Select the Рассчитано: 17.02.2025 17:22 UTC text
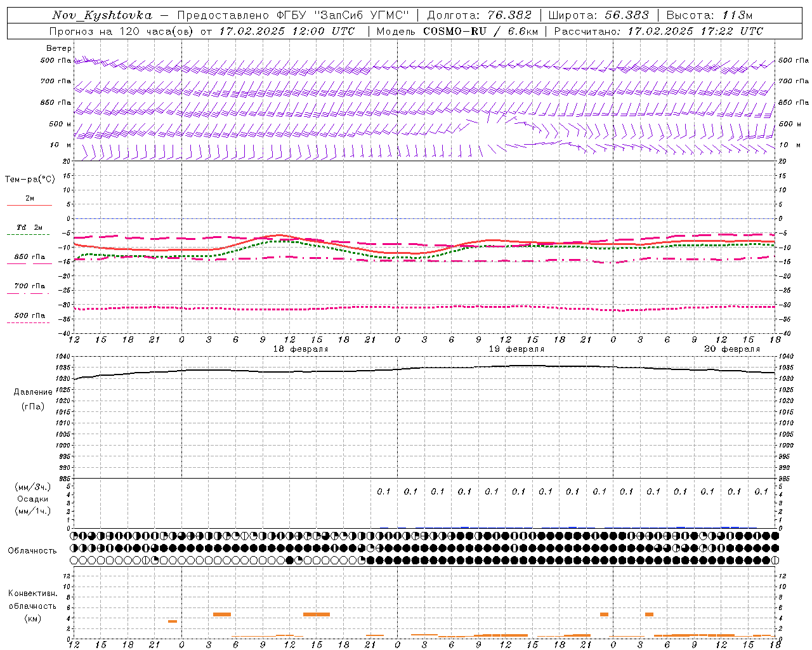The image size is (812, 650). point(658,31)
